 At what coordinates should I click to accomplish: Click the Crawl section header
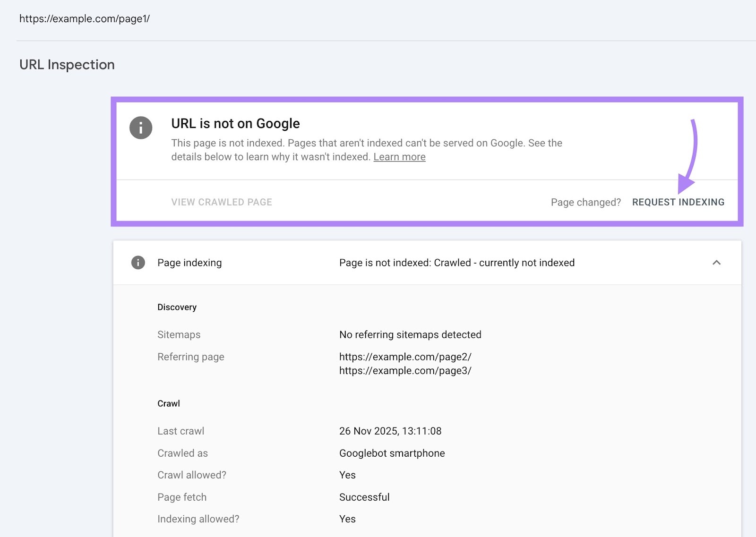click(x=169, y=403)
